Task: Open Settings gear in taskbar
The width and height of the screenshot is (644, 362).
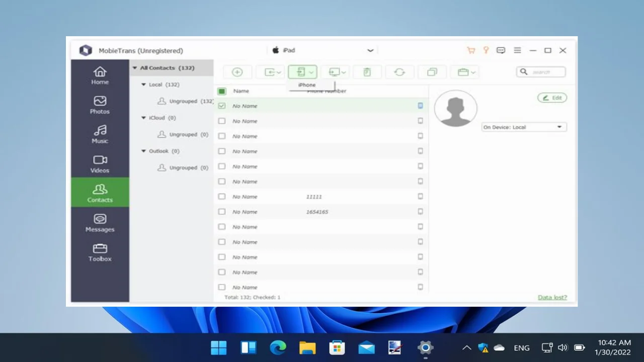Action: click(425, 347)
